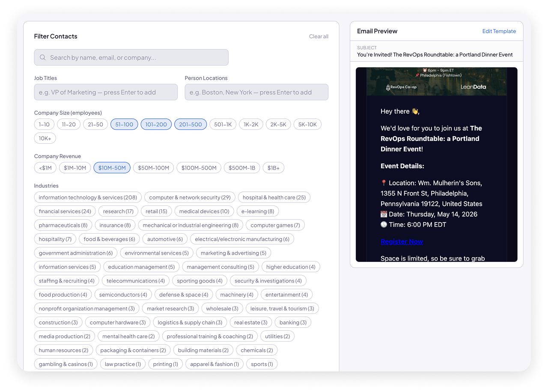Viewport: 548px width, 392px height.
Task: Select the e-learning industry chip
Action: pyautogui.click(x=258, y=211)
